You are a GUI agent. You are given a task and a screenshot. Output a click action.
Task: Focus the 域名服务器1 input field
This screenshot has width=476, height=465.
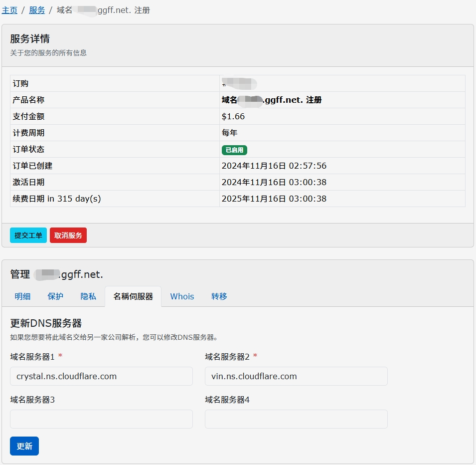pos(101,376)
